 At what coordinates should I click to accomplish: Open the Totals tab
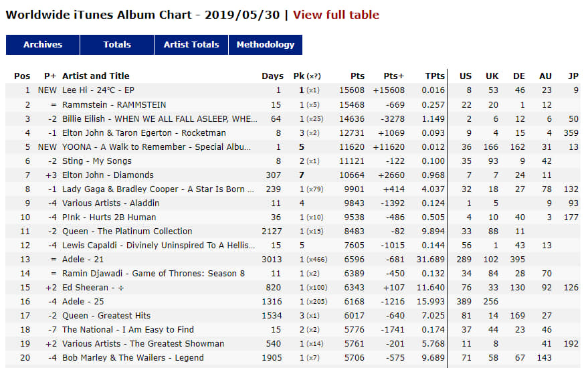tap(117, 45)
